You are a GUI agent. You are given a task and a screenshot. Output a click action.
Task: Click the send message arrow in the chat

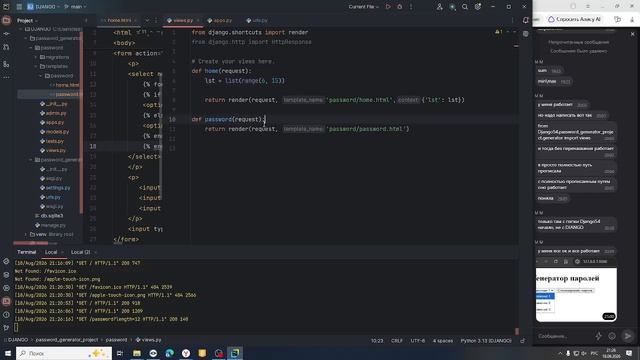tap(628, 336)
